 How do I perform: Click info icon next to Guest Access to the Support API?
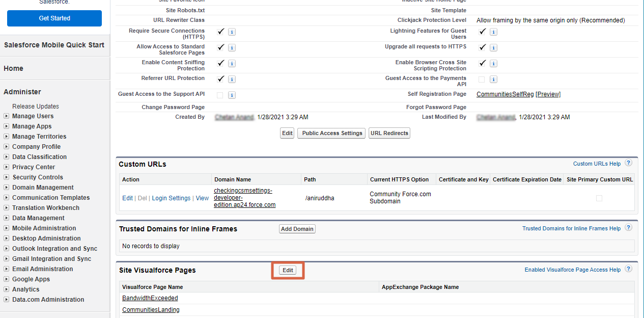click(232, 95)
